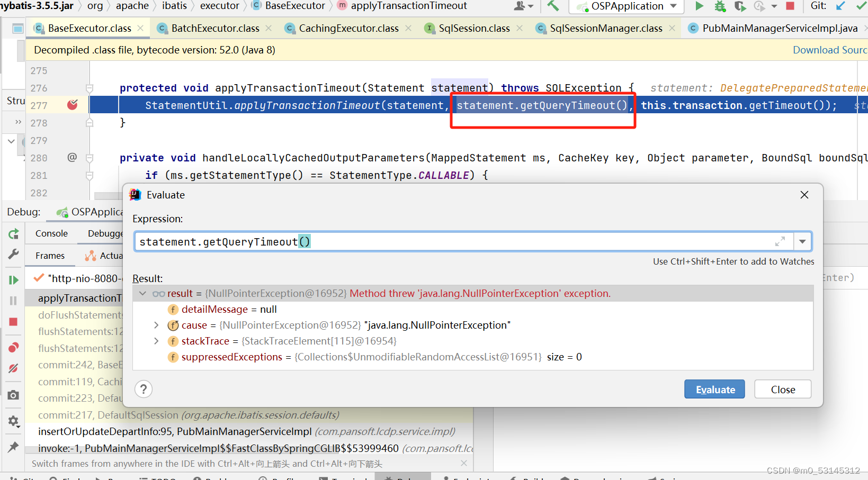Switch to the Console tab
The width and height of the screenshot is (868, 480).
point(51,233)
